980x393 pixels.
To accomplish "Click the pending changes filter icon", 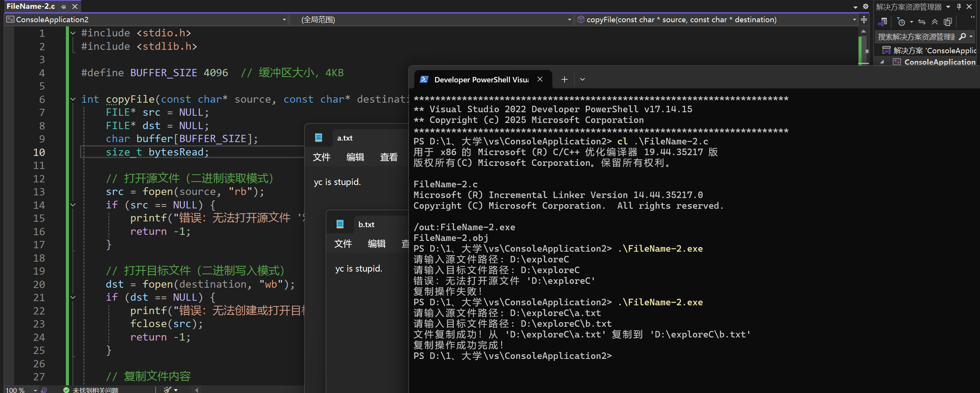I will pyautogui.click(x=901, y=22).
